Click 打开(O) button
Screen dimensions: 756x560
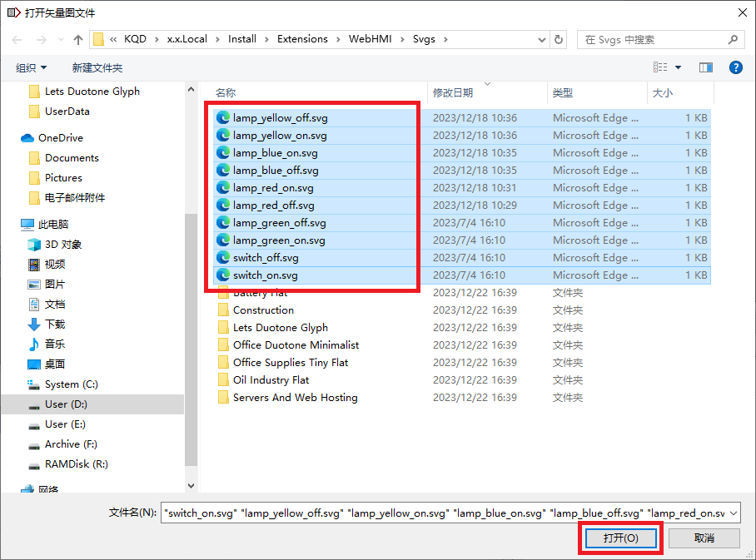click(620, 538)
